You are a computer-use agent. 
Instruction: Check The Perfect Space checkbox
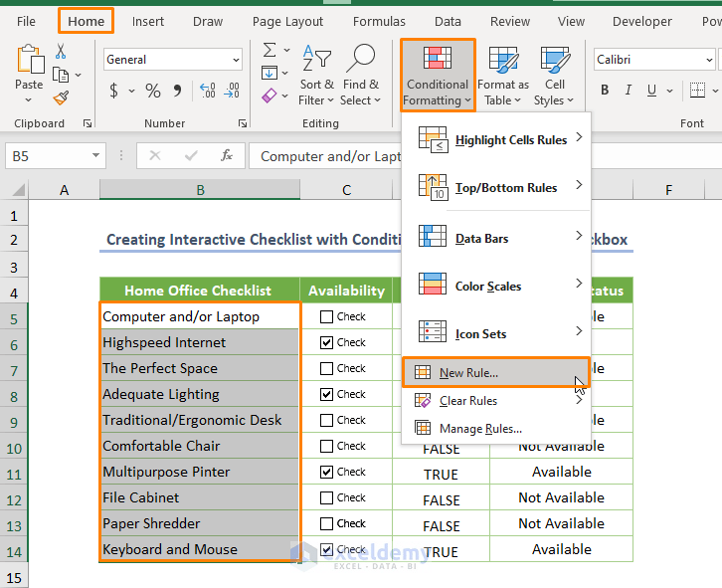(x=326, y=368)
